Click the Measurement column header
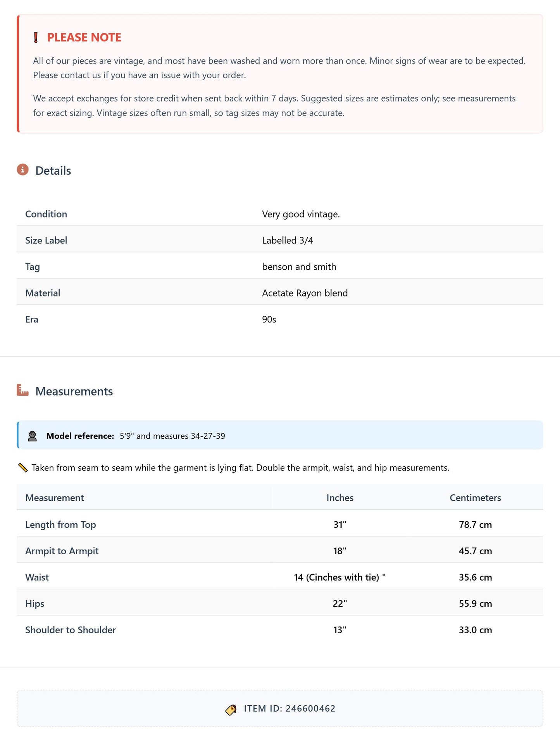Image resolution: width=560 pixels, height=741 pixels. tap(55, 498)
